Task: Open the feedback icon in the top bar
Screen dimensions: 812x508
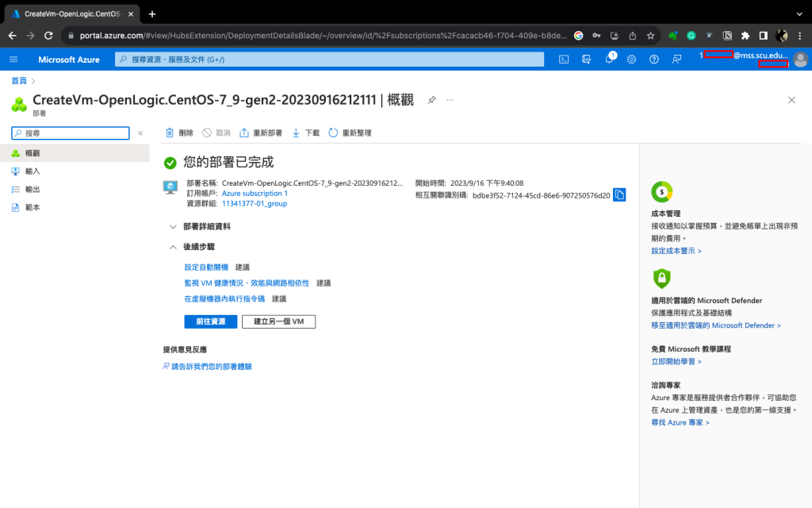Action: click(x=676, y=59)
